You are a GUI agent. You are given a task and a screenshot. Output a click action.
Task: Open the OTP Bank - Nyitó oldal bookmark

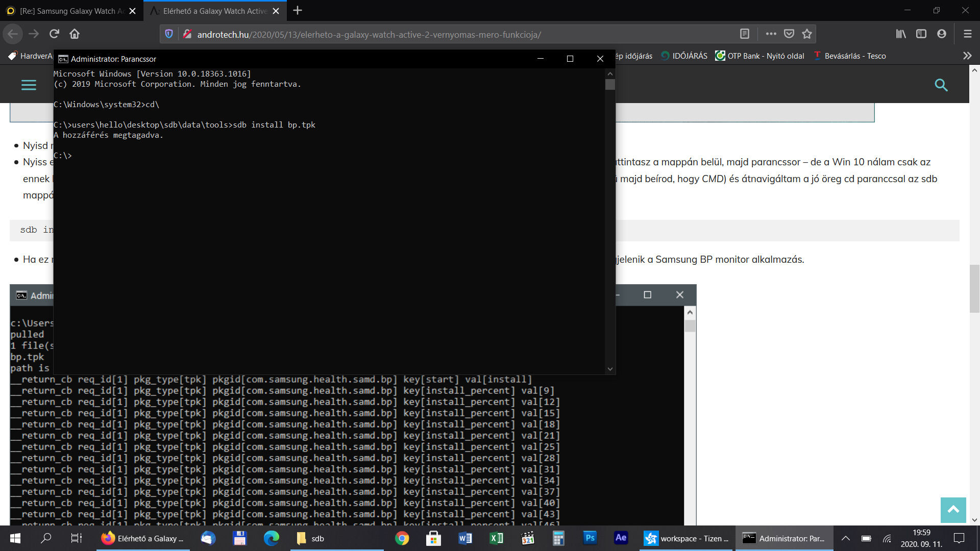pyautogui.click(x=759, y=56)
